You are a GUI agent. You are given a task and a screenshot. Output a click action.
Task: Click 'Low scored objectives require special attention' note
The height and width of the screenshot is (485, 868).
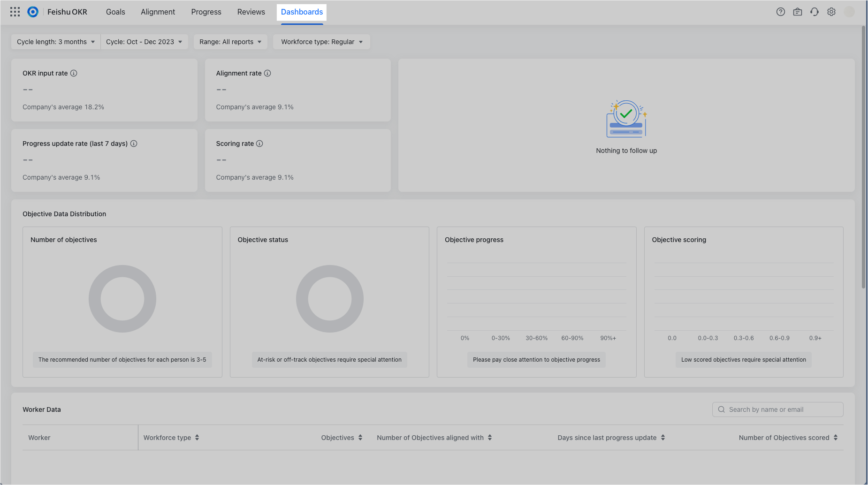point(744,360)
